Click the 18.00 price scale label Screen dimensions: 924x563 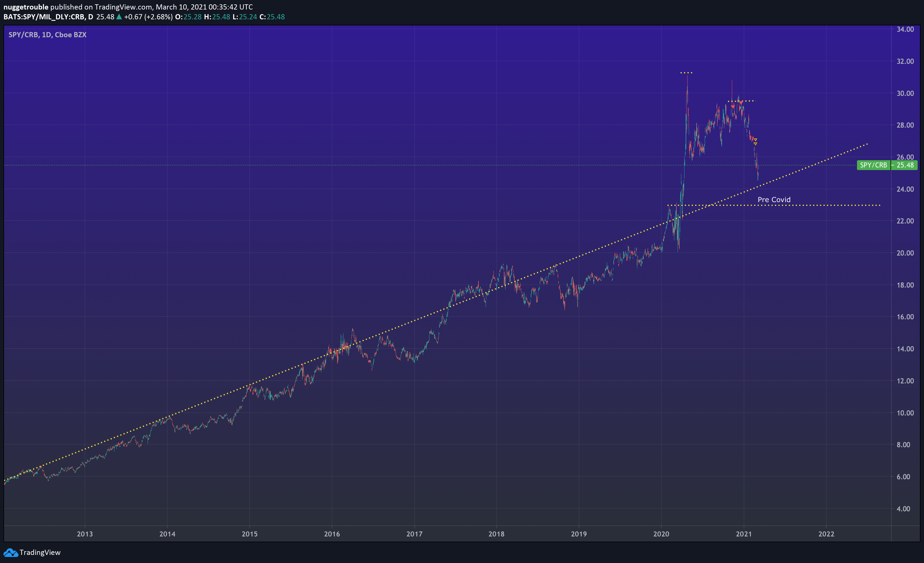click(x=905, y=285)
